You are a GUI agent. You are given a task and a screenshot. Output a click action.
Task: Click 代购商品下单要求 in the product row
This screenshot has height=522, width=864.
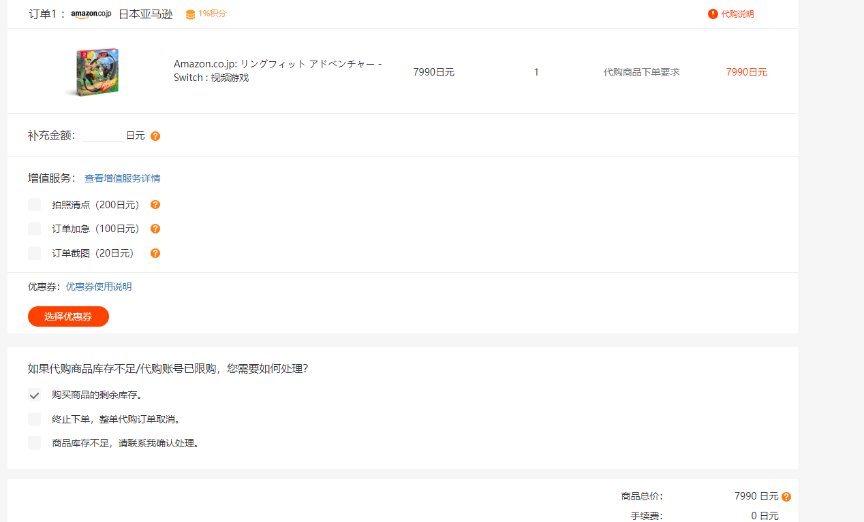[x=641, y=72]
